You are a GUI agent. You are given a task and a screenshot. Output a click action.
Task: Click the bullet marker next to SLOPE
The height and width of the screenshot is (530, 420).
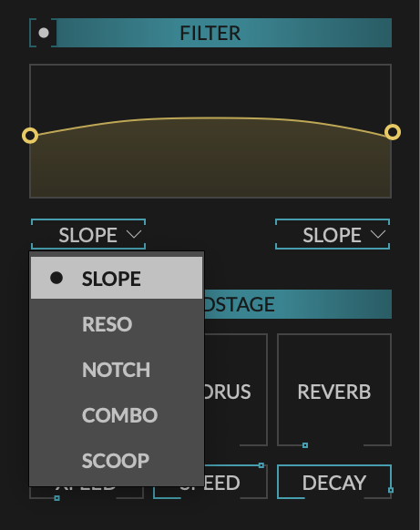click(56, 278)
